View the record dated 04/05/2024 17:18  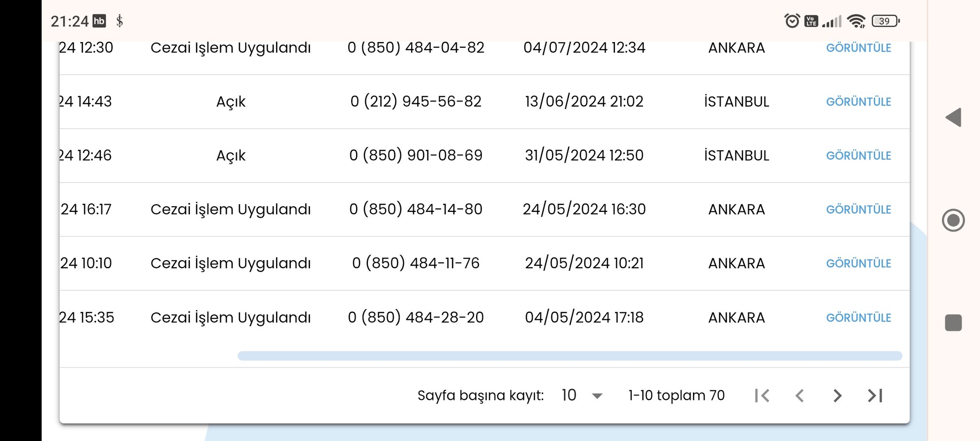coord(858,318)
